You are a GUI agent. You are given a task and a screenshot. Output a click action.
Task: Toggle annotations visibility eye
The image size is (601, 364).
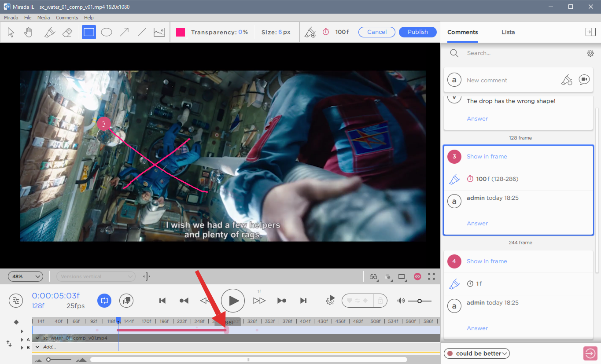[417, 276]
